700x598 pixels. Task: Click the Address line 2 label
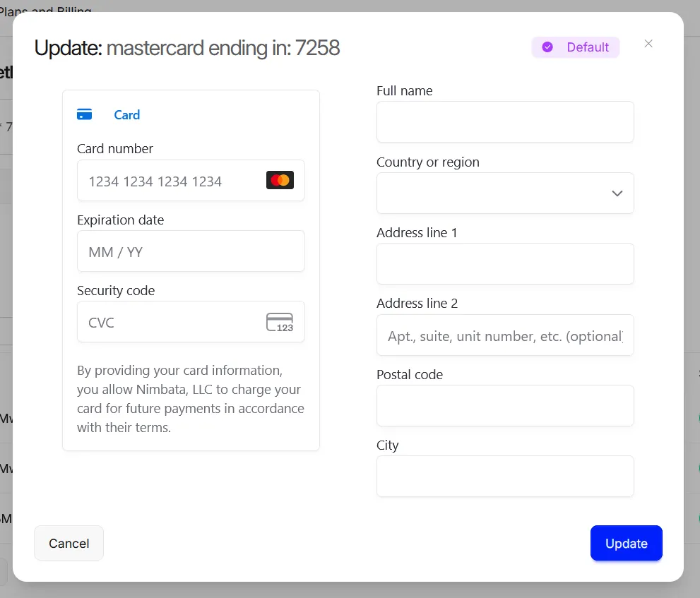click(417, 303)
